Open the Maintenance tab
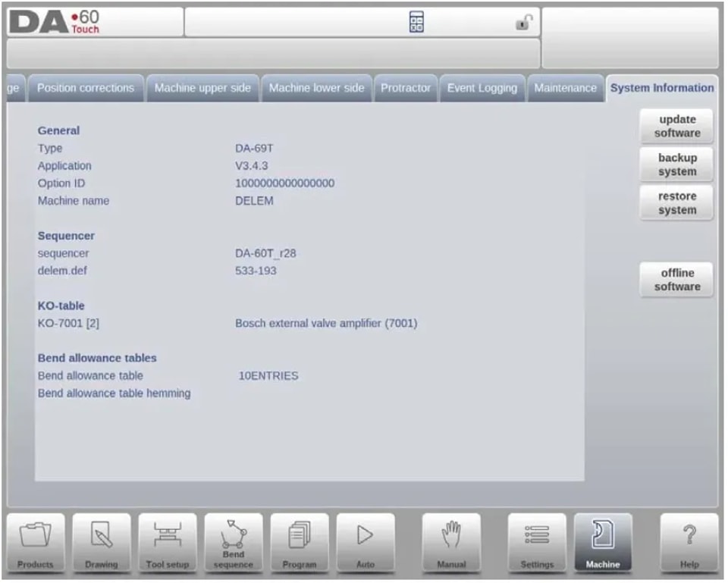 (x=565, y=88)
